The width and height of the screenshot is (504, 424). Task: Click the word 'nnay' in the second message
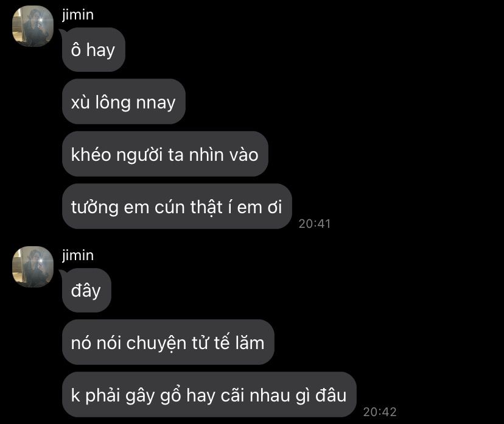click(x=156, y=104)
